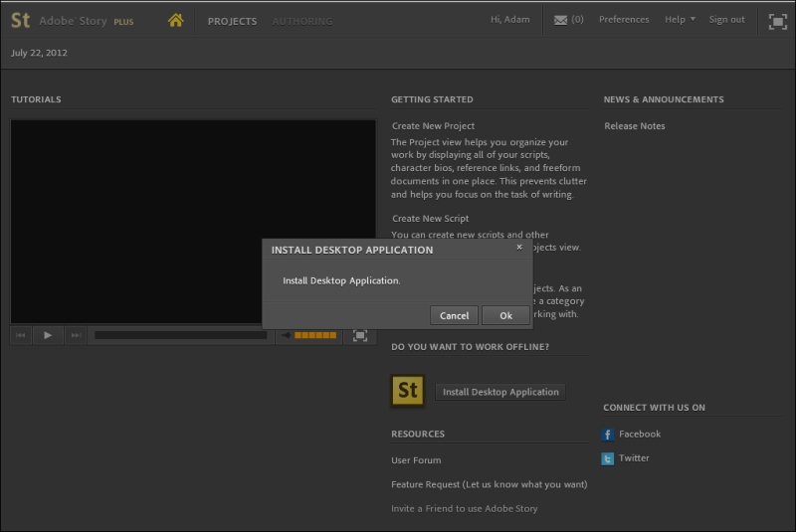Click the date July 22, 2012
Image resolution: width=796 pixels, height=532 pixels.
coord(39,53)
